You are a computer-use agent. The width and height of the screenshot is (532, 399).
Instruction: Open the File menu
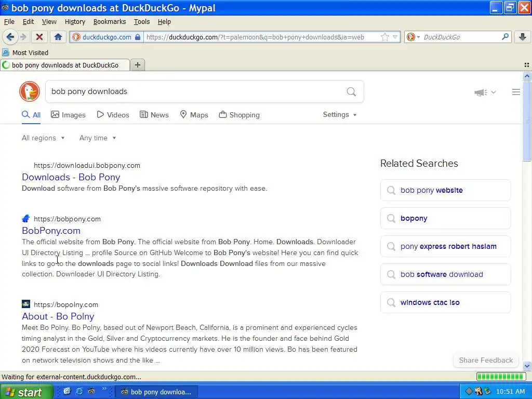pos(9,22)
